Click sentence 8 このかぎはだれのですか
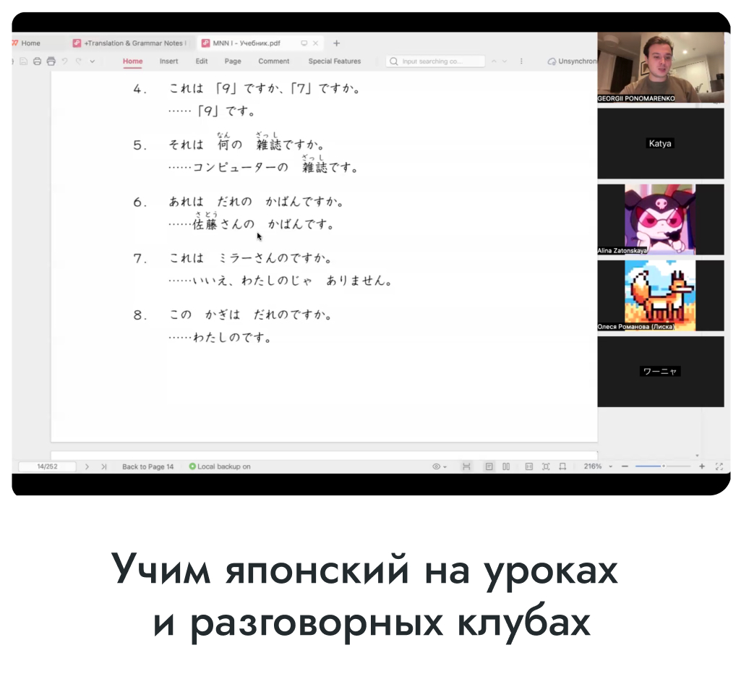The image size is (741, 700). 251,315
